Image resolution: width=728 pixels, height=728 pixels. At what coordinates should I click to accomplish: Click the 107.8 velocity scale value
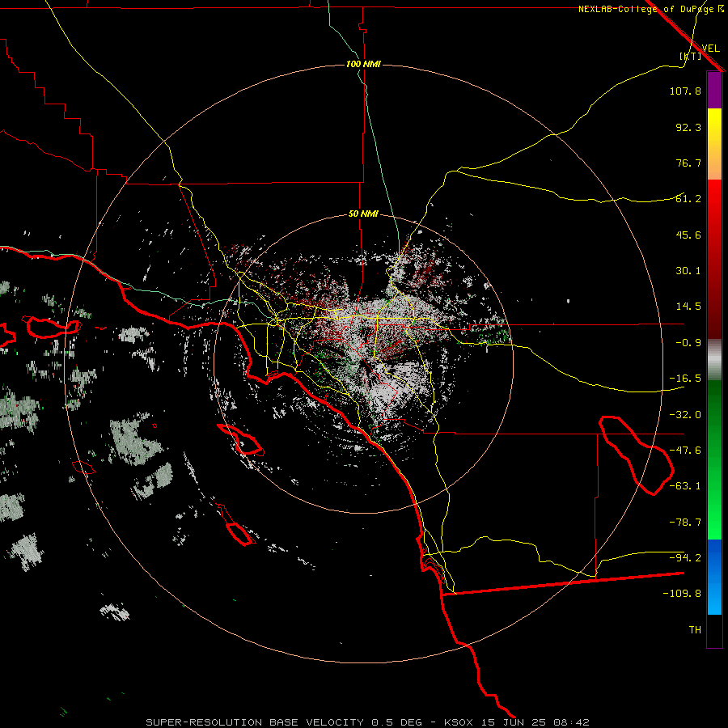[x=685, y=91]
